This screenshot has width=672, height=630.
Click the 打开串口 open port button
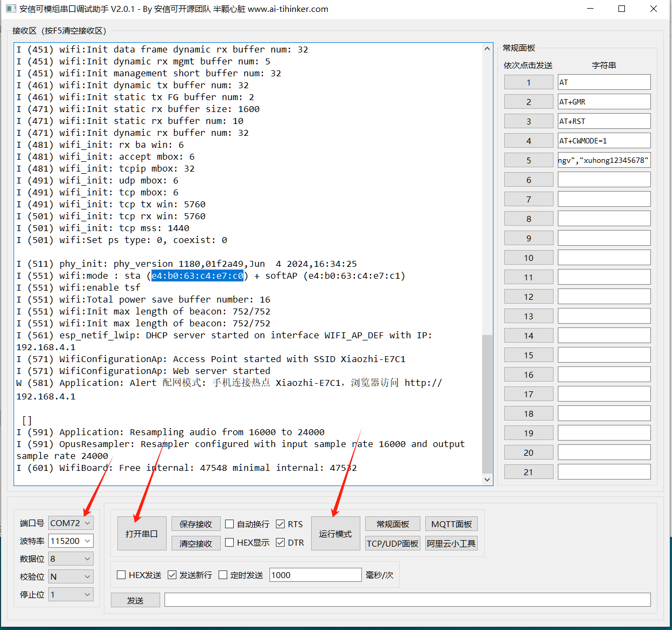click(x=142, y=534)
